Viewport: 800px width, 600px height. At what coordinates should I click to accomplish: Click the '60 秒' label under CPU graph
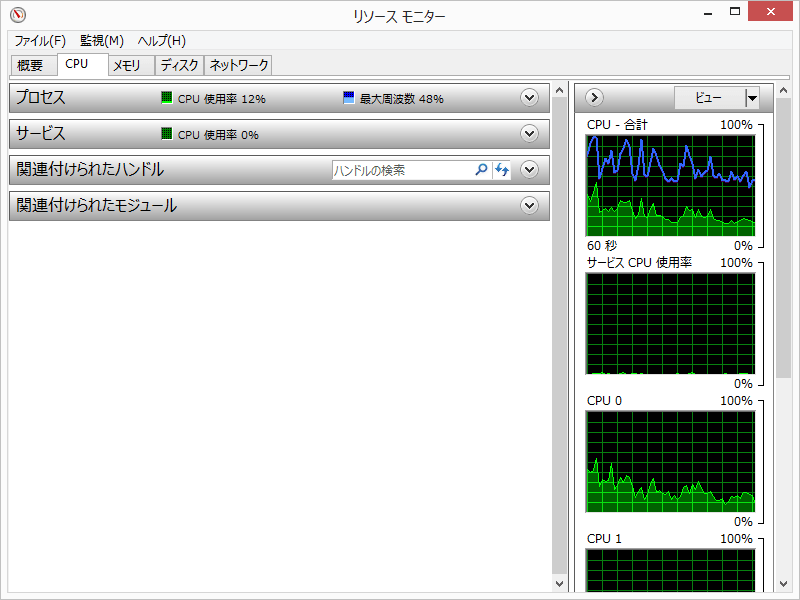point(602,245)
